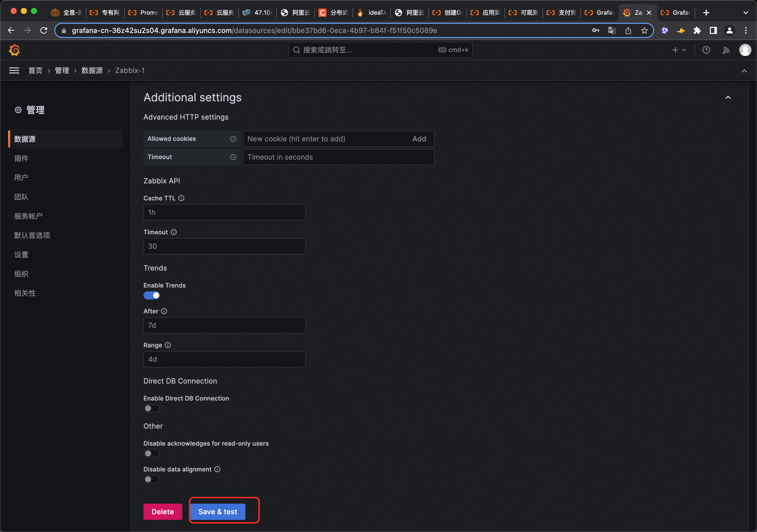
Task: Click the address bar URL
Action: click(x=255, y=31)
